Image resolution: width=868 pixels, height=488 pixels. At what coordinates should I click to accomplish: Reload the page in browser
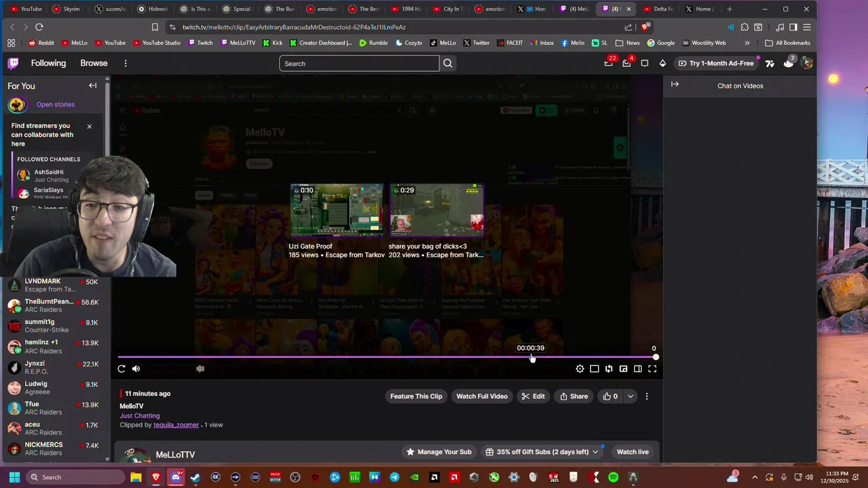pos(39,27)
